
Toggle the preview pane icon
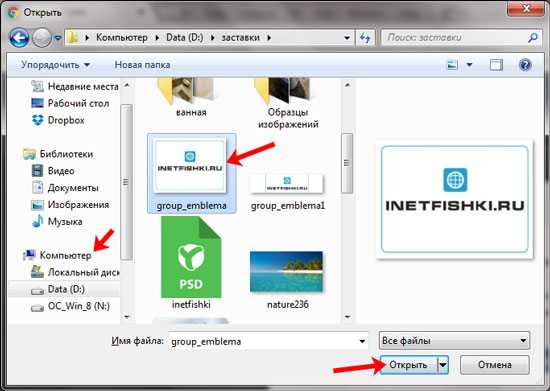[496, 65]
